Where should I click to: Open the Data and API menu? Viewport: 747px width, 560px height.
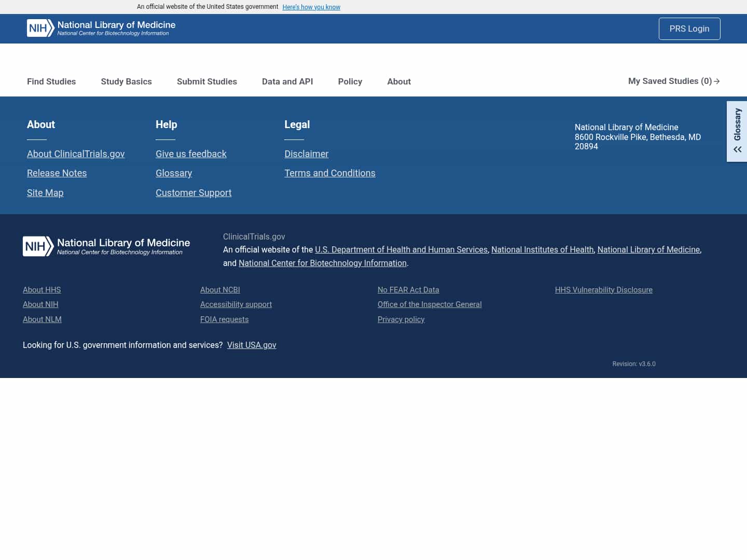287,81
